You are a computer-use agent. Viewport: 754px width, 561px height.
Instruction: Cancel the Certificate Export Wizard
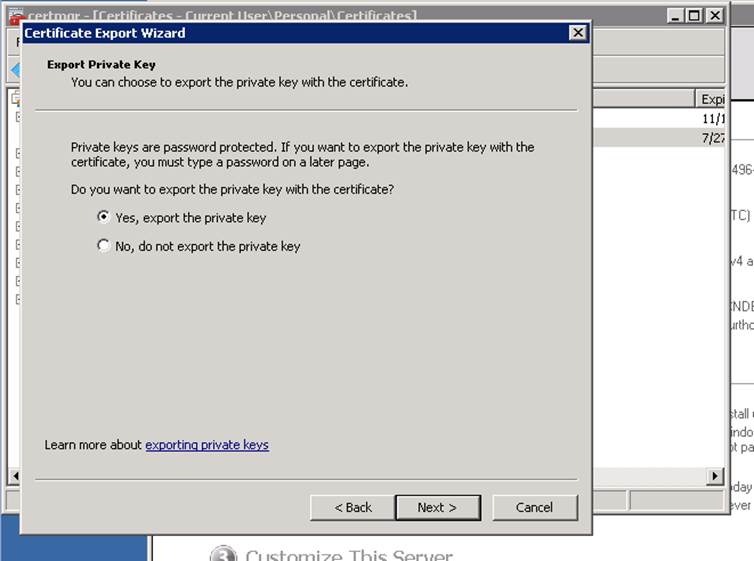(x=534, y=507)
